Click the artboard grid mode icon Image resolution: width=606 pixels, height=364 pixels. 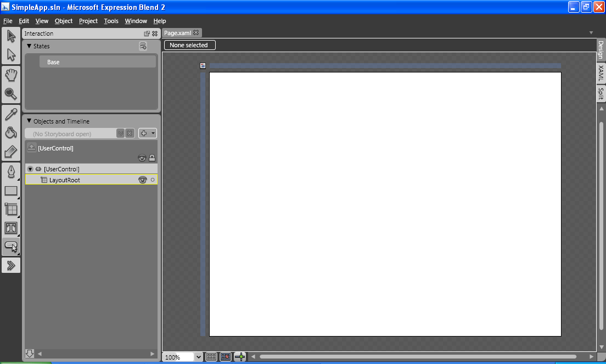coord(203,66)
